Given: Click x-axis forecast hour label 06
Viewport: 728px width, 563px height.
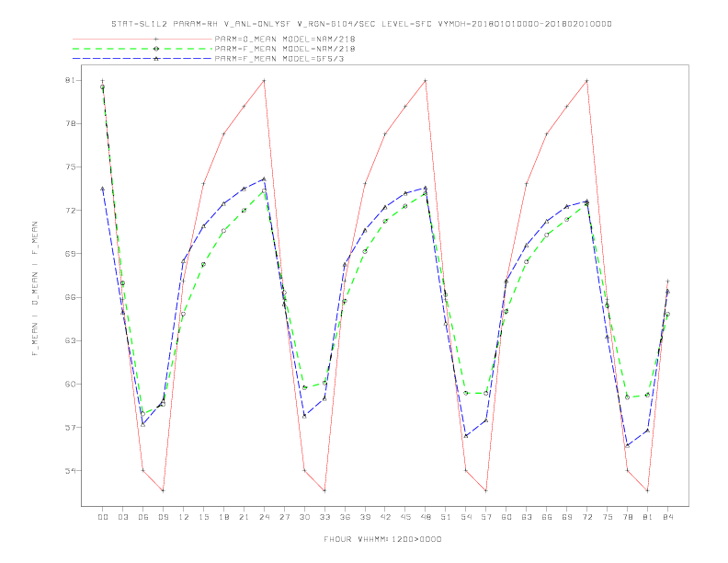Looking at the screenshot, I should [x=143, y=517].
